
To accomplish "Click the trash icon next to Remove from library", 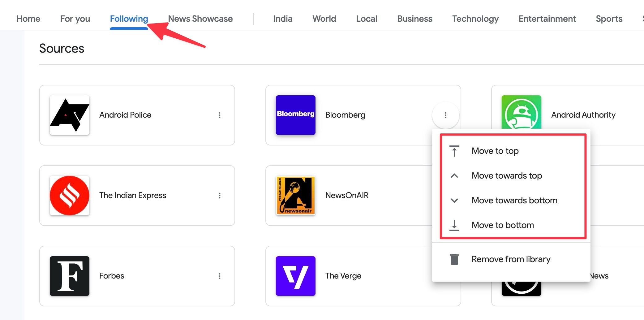I will (454, 259).
